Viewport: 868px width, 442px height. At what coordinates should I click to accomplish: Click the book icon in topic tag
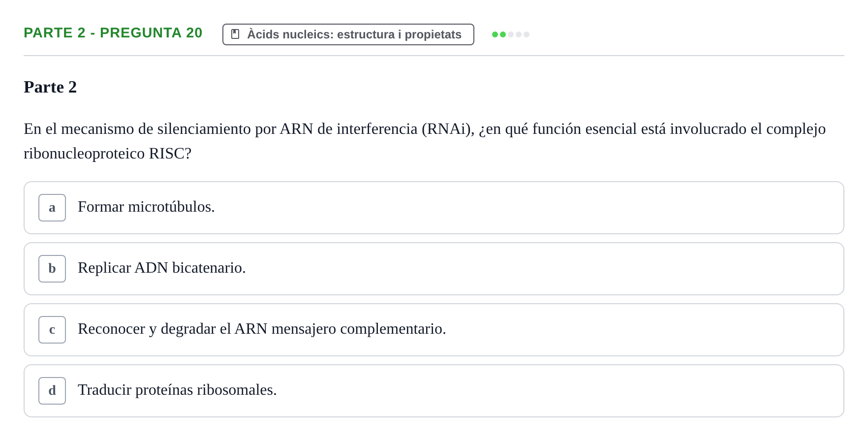coord(235,34)
